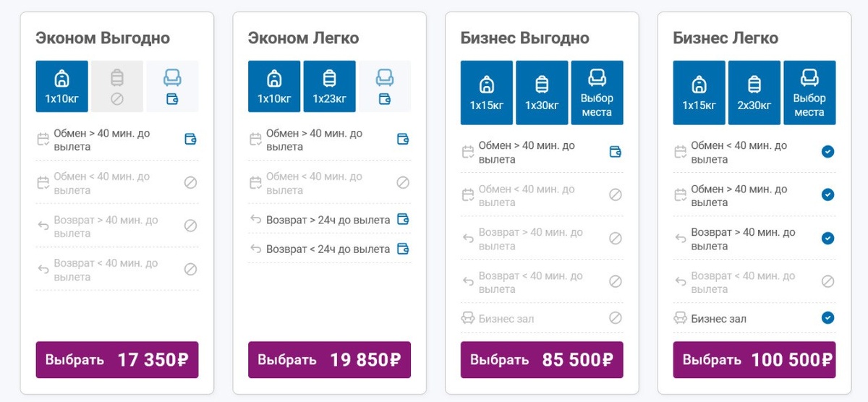Click Выбор места icon in Бизнес Выгодно
The height and width of the screenshot is (402, 868).
click(x=597, y=93)
